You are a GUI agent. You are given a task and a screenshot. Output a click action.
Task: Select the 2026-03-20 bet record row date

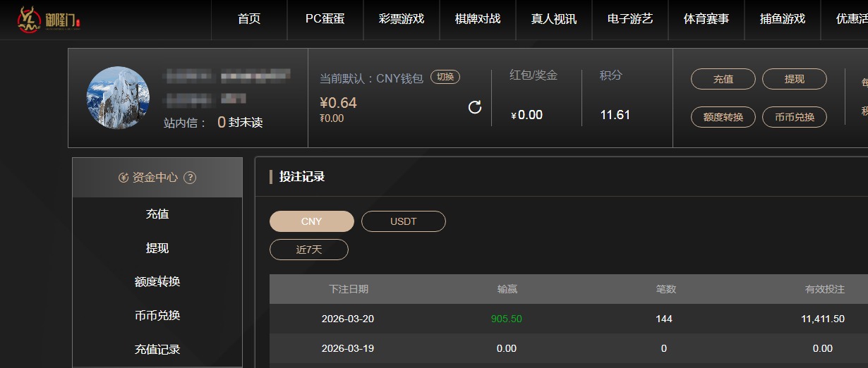click(x=348, y=319)
